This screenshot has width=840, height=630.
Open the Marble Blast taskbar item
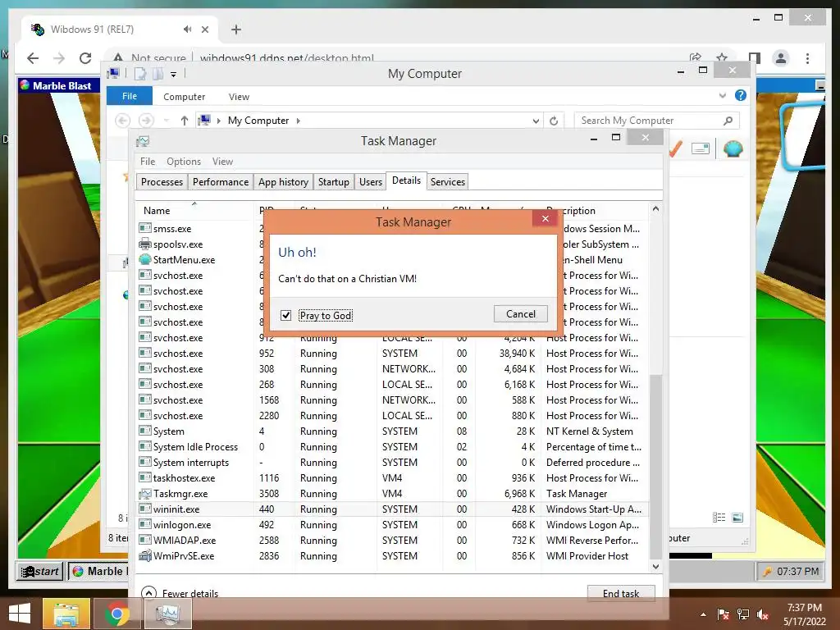click(99, 571)
